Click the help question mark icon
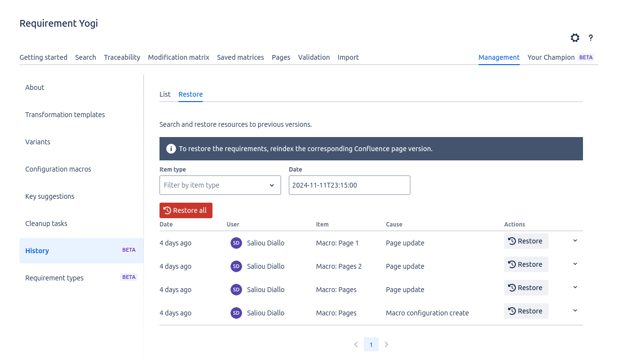The image size is (618, 364). coord(591,38)
